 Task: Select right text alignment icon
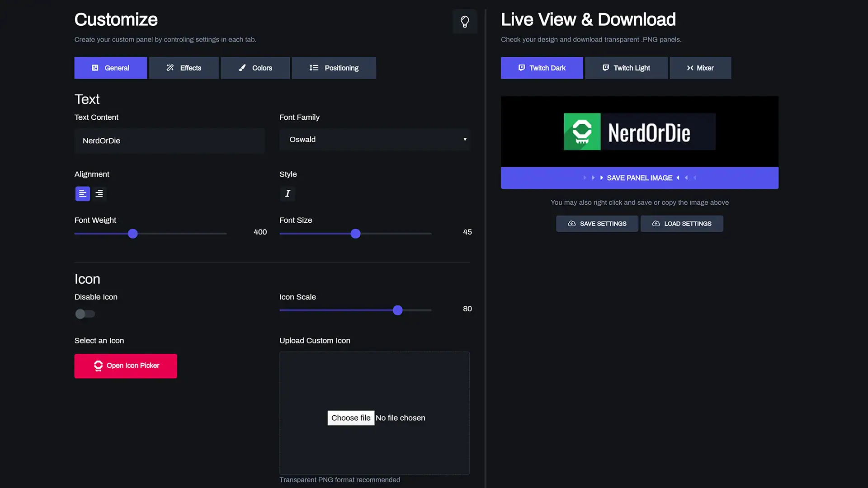pyautogui.click(x=99, y=193)
